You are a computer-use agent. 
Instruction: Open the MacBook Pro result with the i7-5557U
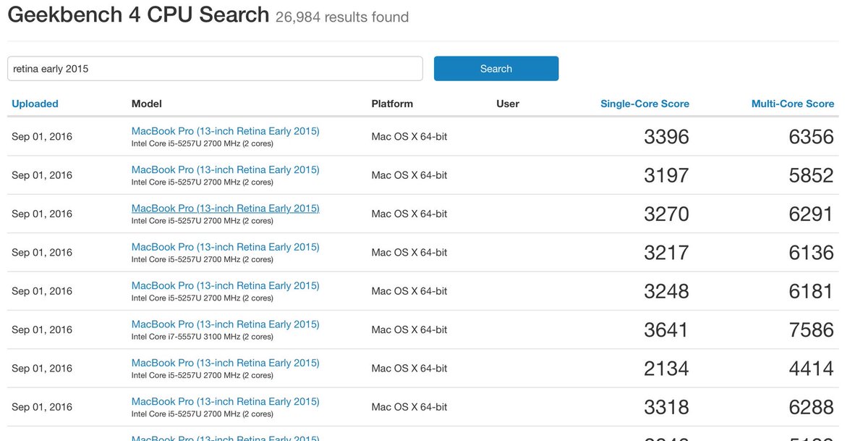coord(225,324)
